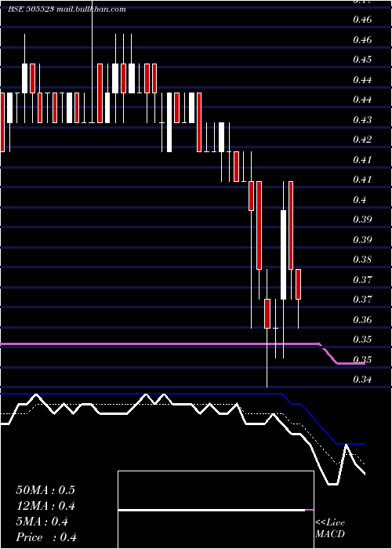Click the BSE 505528 chart title
This screenshot has height=549, width=392.
click(67, 9)
